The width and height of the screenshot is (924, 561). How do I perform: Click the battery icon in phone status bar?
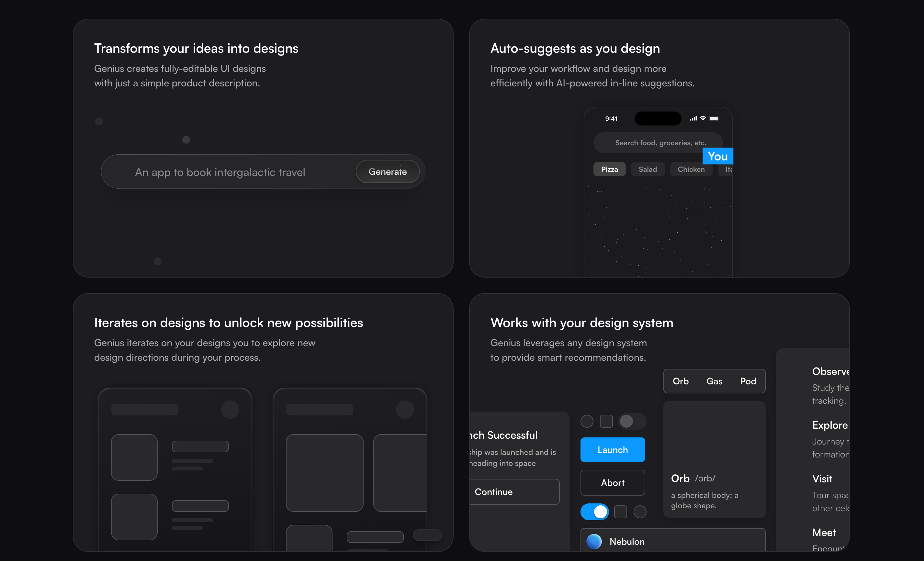714,118
